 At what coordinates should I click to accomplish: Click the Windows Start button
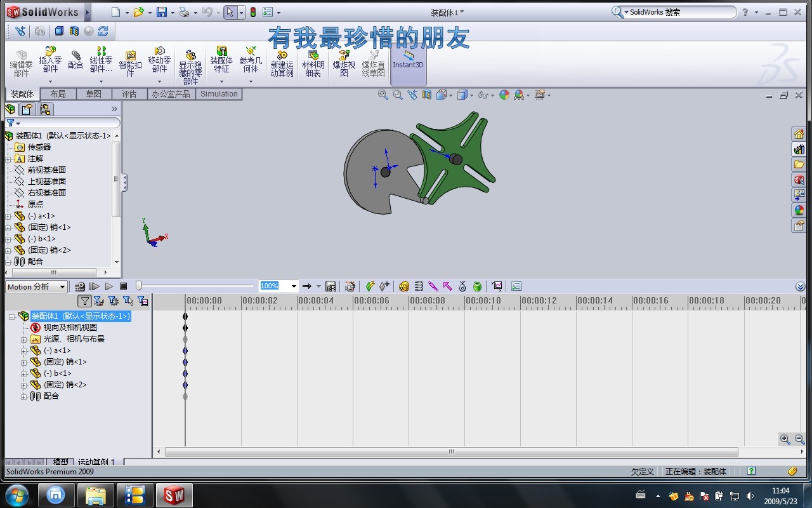[x=16, y=494]
